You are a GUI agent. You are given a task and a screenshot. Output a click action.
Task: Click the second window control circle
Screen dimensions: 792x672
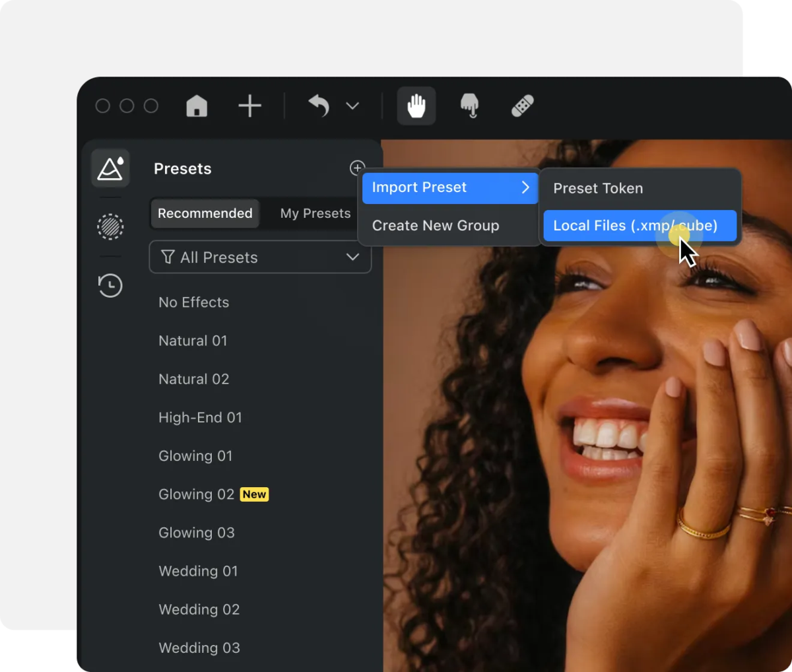click(127, 106)
